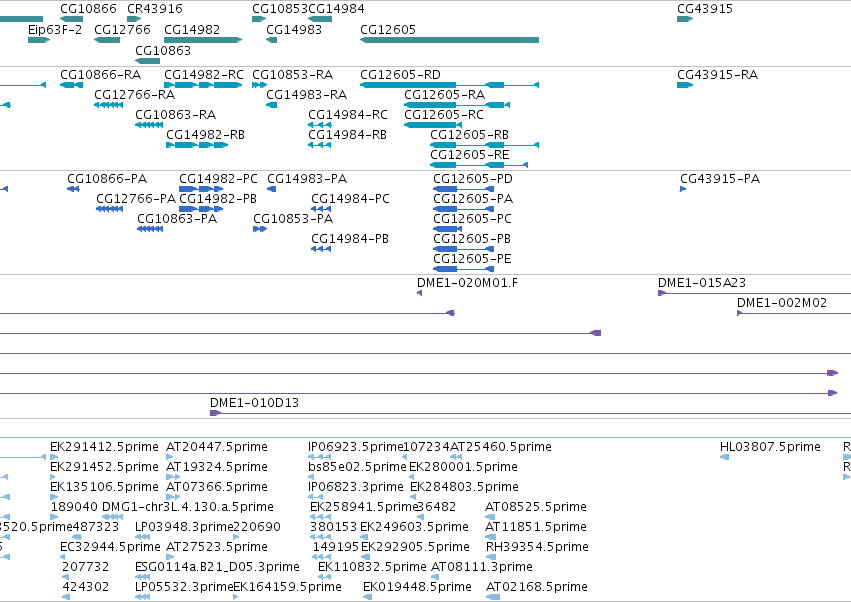Viewport: 851px width, 602px height.
Task: Click the CG12605-PC protein label
Action: [472, 219]
